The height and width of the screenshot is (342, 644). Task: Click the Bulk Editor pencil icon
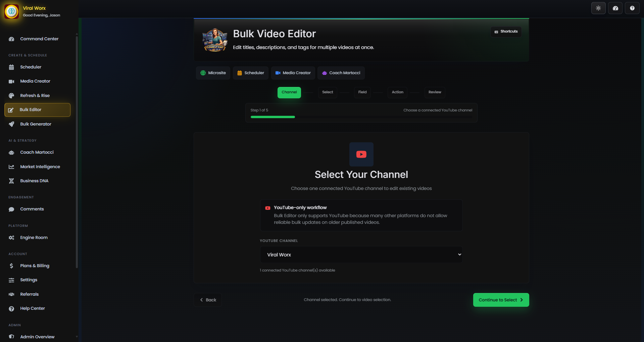point(11,110)
